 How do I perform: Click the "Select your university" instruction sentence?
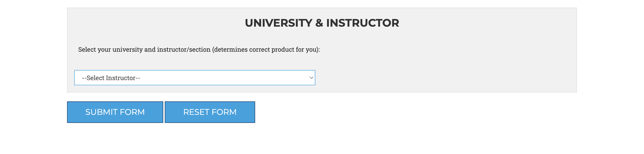coord(199,50)
